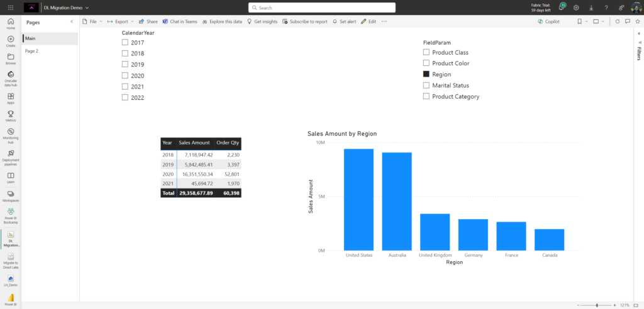Select Product Category field parameter
The width and height of the screenshot is (644, 309).
(426, 97)
